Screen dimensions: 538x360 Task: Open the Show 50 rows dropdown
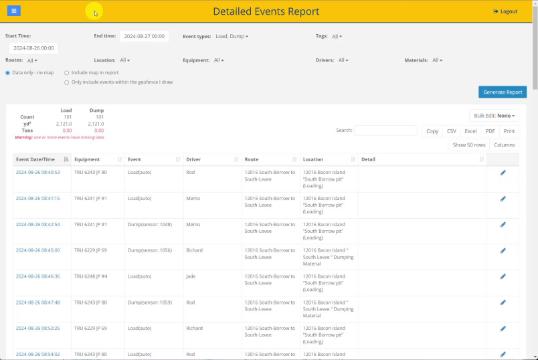tap(469, 145)
